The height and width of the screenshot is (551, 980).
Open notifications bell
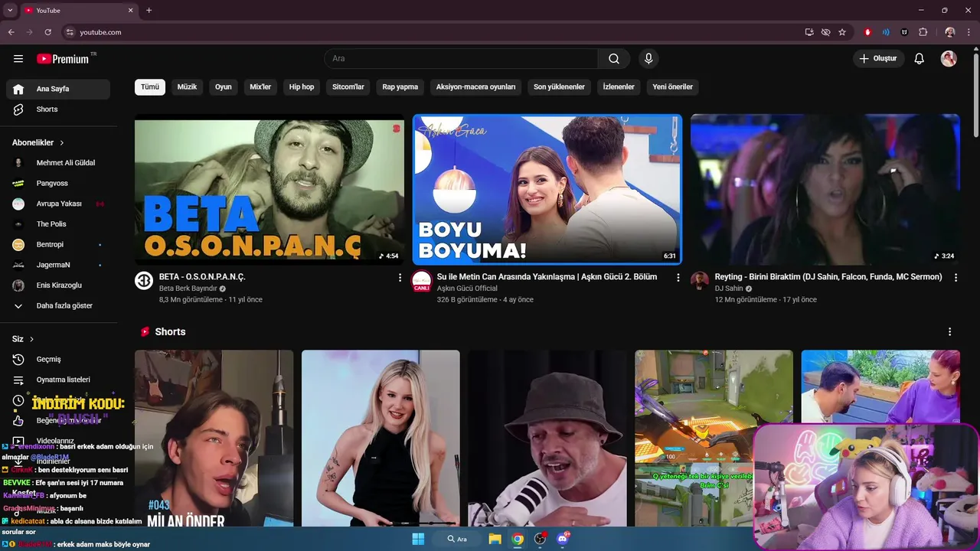[x=920, y=59]
